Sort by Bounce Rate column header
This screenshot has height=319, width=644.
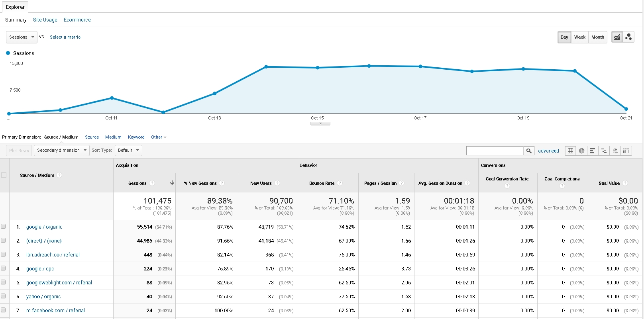[x=322, y=183]
